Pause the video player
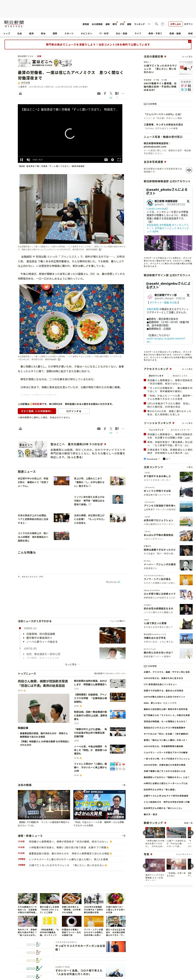 [22, 160]
